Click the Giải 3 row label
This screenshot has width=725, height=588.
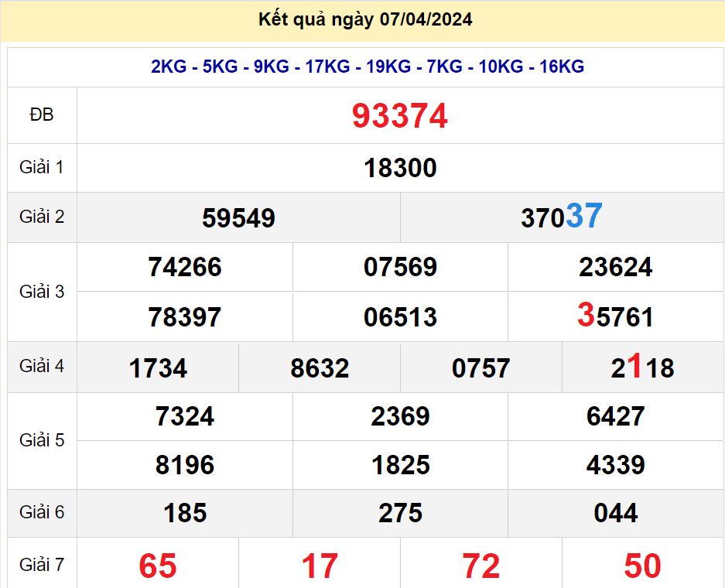click(42, 292)
